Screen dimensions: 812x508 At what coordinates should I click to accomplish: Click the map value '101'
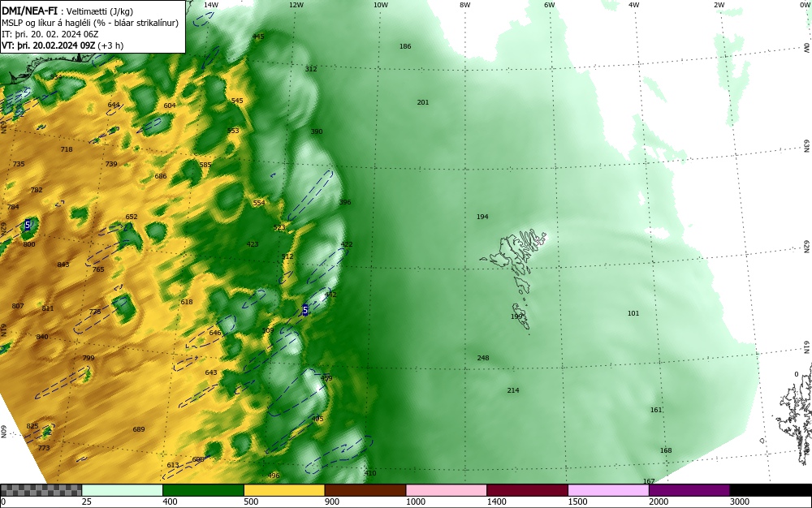tap(633, 313)
